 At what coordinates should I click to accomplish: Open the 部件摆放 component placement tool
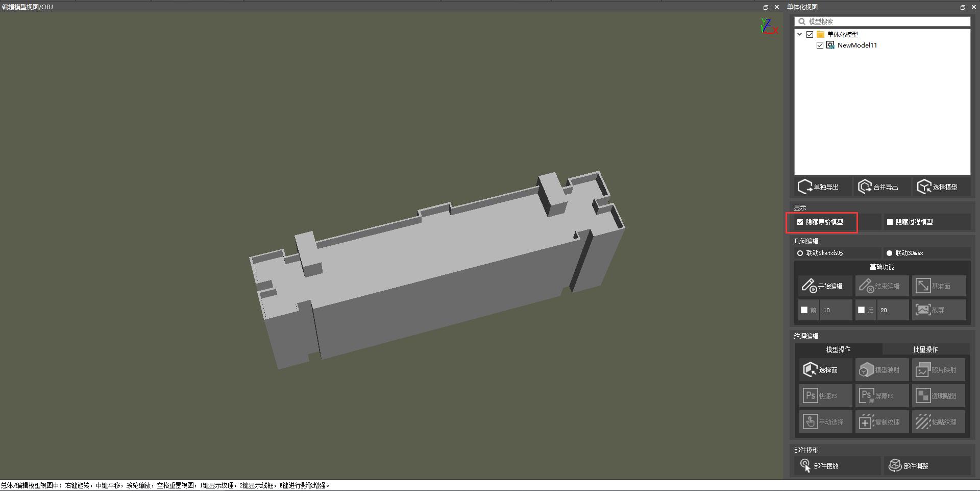[x=837, y=466]
